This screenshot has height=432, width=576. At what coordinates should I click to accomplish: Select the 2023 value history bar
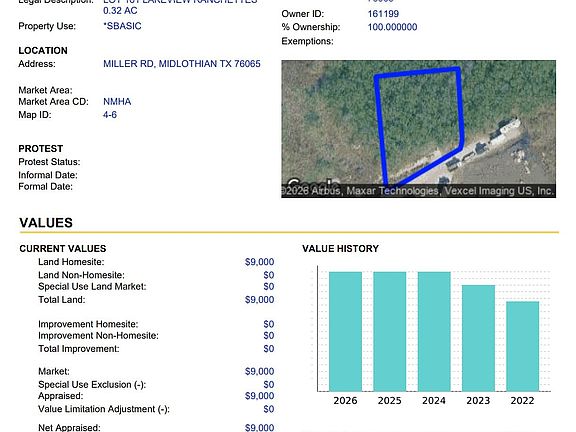[478, 338]
